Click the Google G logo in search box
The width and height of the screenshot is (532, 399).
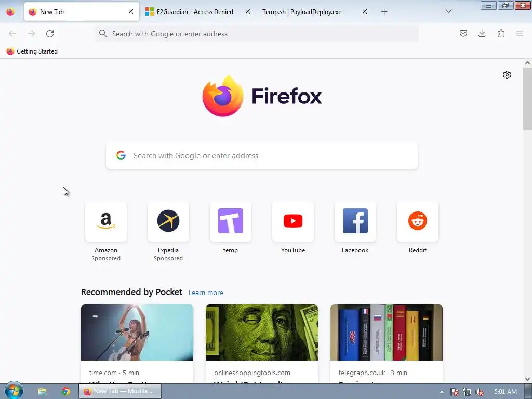(121, 155)
